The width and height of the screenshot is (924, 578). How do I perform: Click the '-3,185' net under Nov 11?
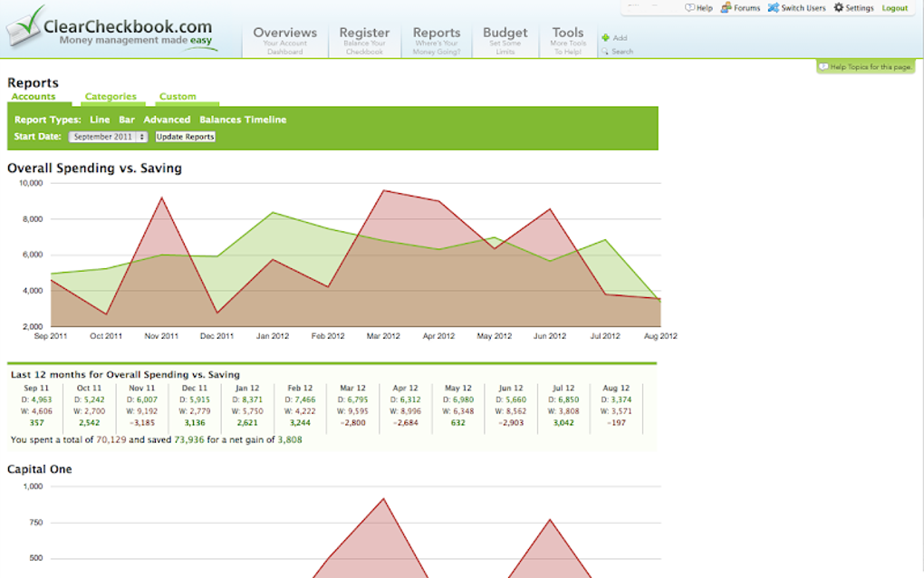tap(142, 422)
